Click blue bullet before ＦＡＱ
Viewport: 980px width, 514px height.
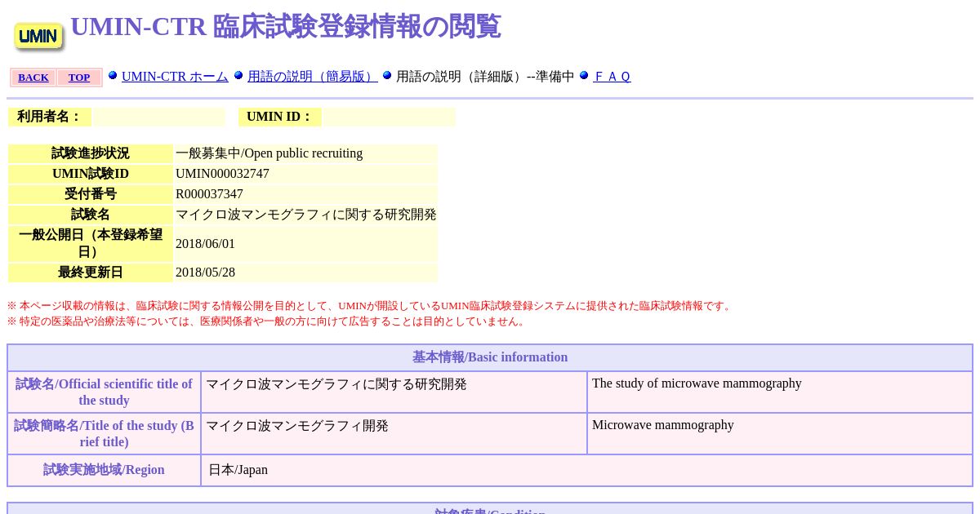point(584,75)
